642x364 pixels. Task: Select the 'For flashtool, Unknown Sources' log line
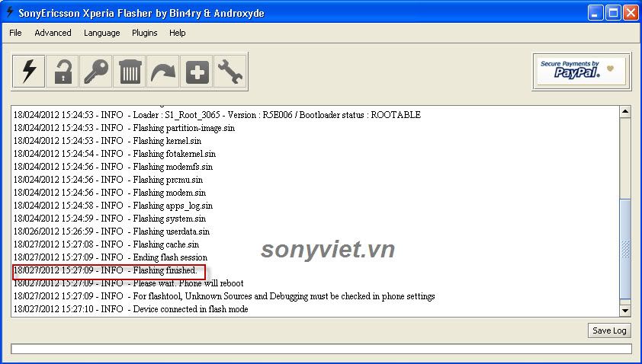(x=224, y=296)
